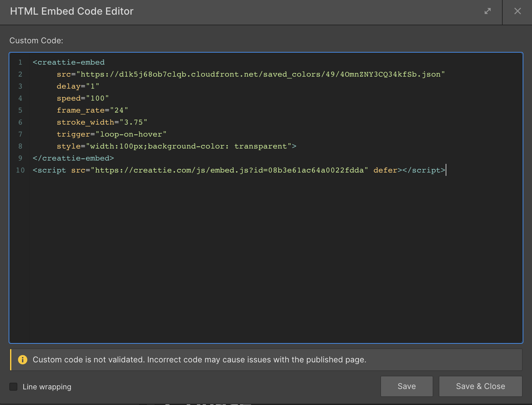This screenshot has height=405, width=532.
Task: Expand the code editor to fullscreen
Action: pos(488,11)
